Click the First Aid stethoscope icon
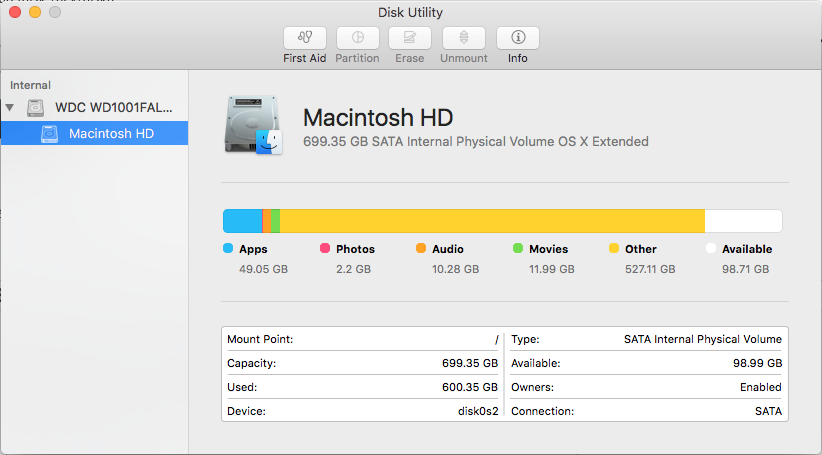This screenshot has height=455, width=822. [x=305, y=38]
